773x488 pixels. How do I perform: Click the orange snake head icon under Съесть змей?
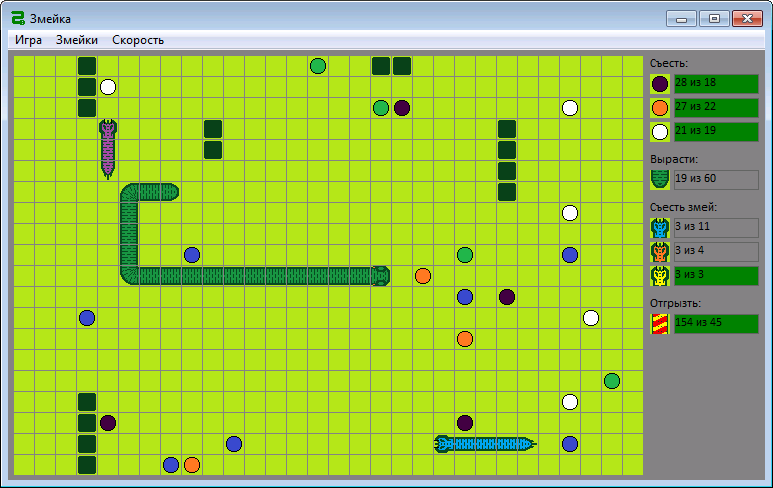(x=660, y=252)
